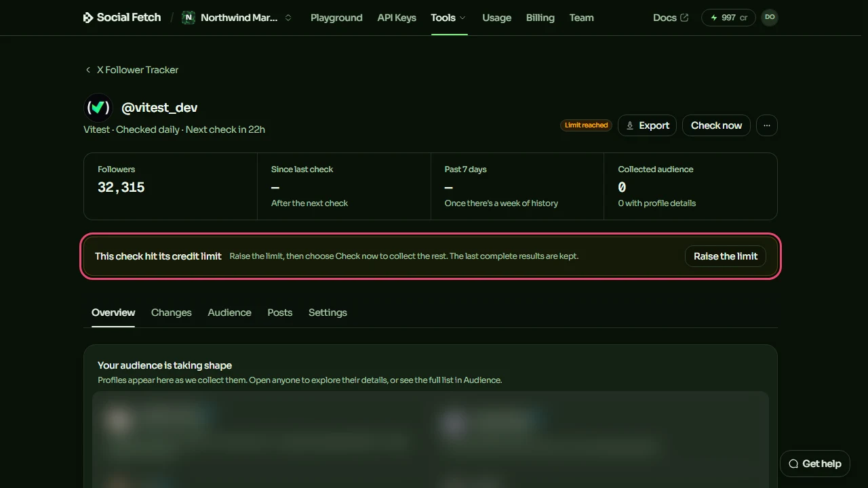Viewport: 868px width, 488px height.
Task: Go to the Playground page
Action: click(336, 18)
